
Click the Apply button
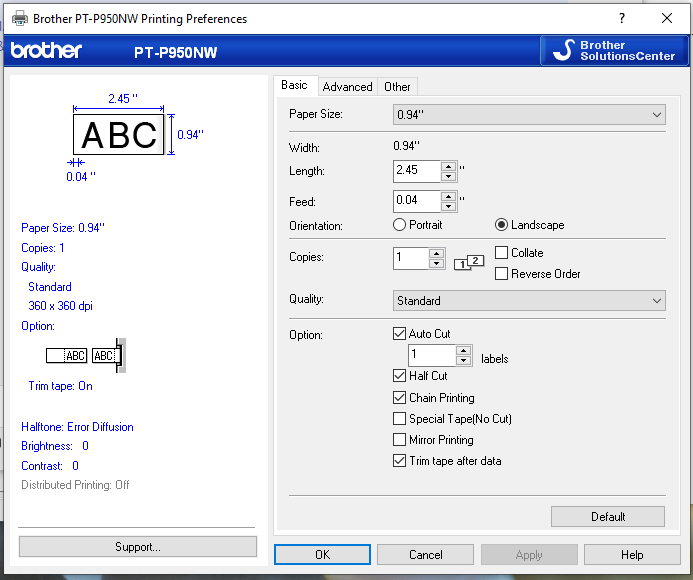point(529,554)
